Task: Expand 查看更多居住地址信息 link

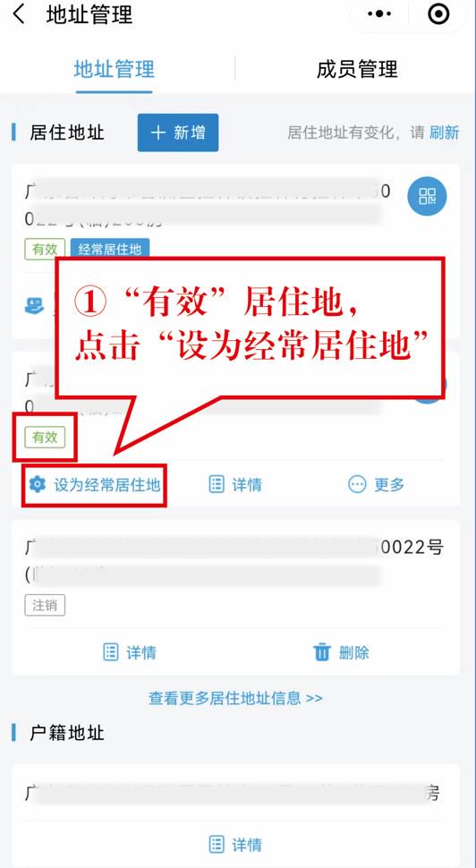Action: pyautogui.click(x=235, y=697)
